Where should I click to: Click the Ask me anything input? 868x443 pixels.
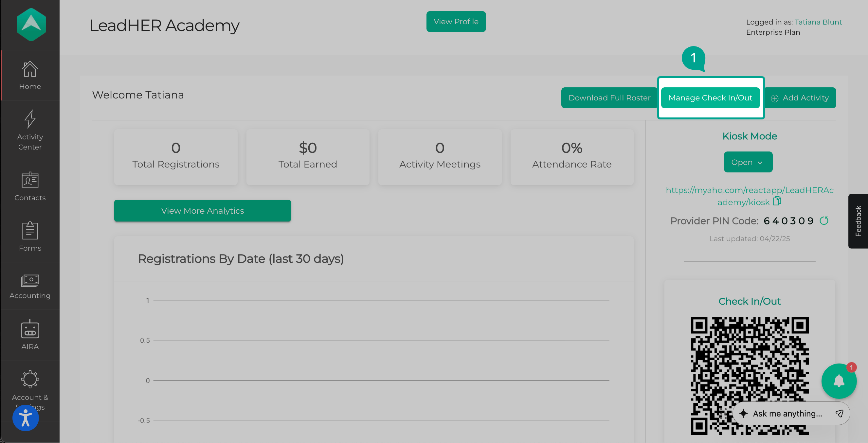[x=787, y=413]
